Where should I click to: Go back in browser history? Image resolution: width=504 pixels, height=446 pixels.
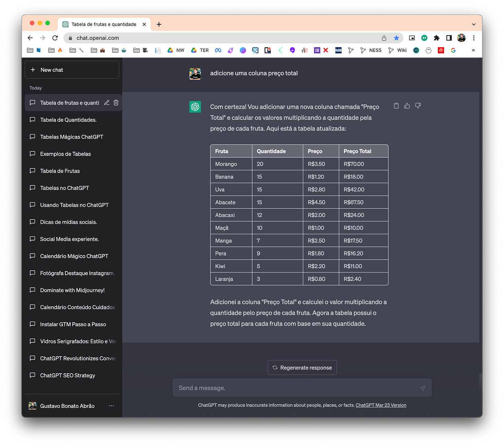coord(30,38)
